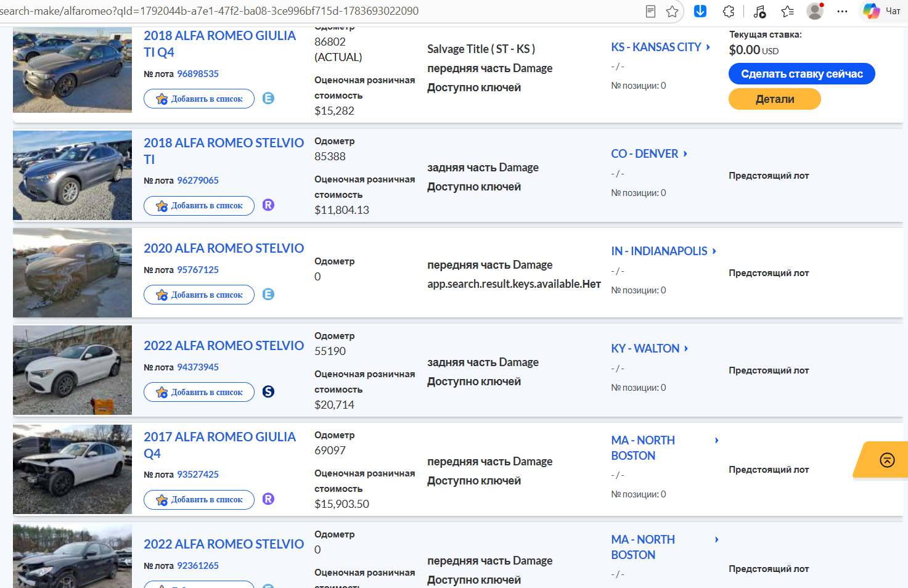Add lot 94373945 to list
The image size is (908, 588).
click(199, 392)
